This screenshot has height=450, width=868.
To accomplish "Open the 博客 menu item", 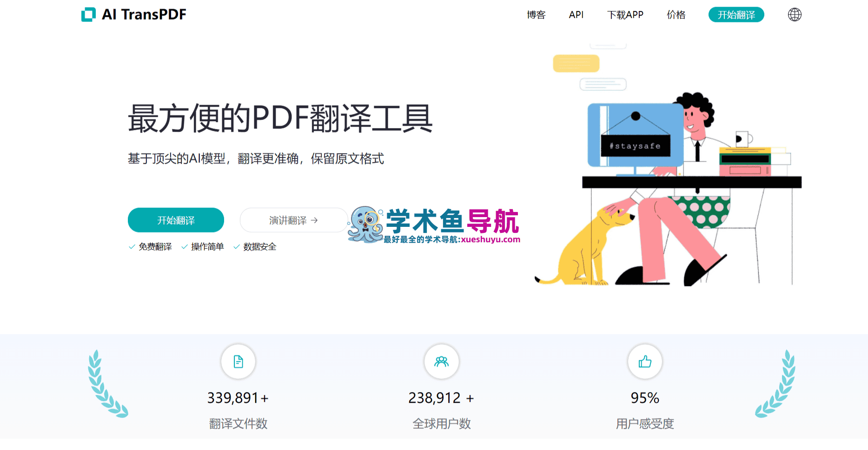I will point(536,15).
